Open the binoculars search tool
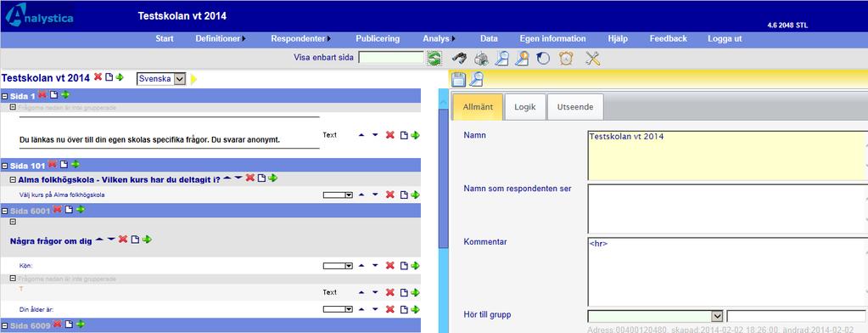Screen dimensions: 868x333 click(459, 58)
